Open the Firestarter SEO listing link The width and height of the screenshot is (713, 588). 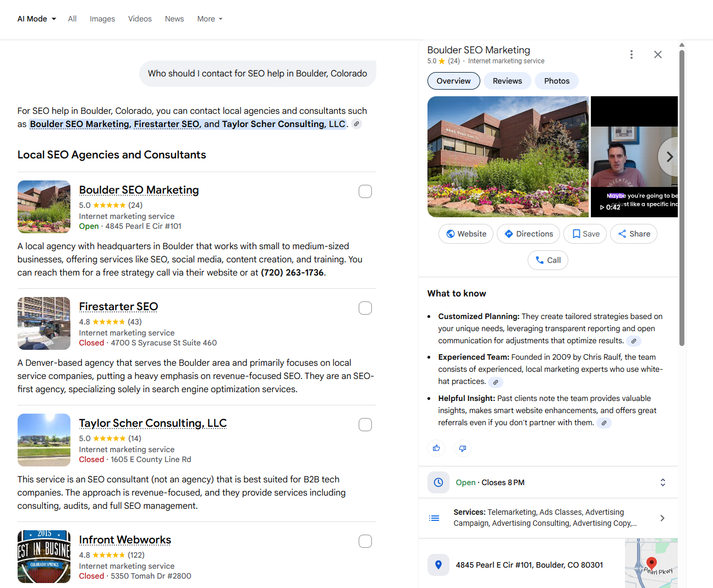point(118,306)
